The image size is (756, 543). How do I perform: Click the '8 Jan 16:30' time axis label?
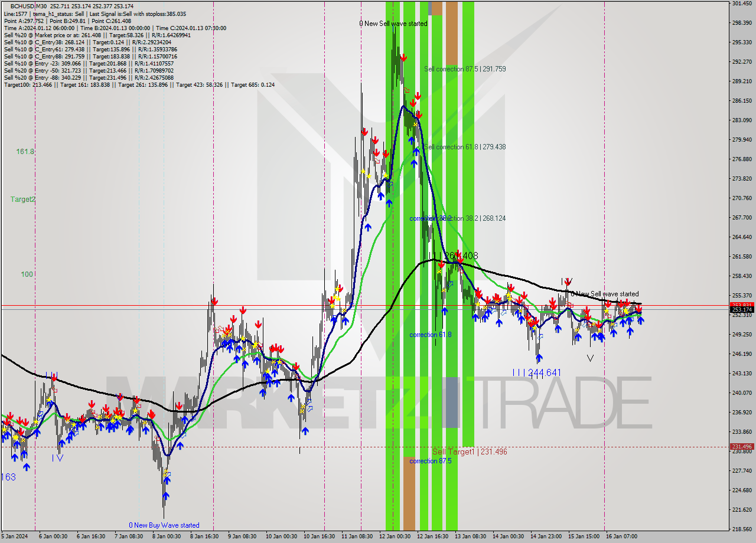[x=206, y=537]
